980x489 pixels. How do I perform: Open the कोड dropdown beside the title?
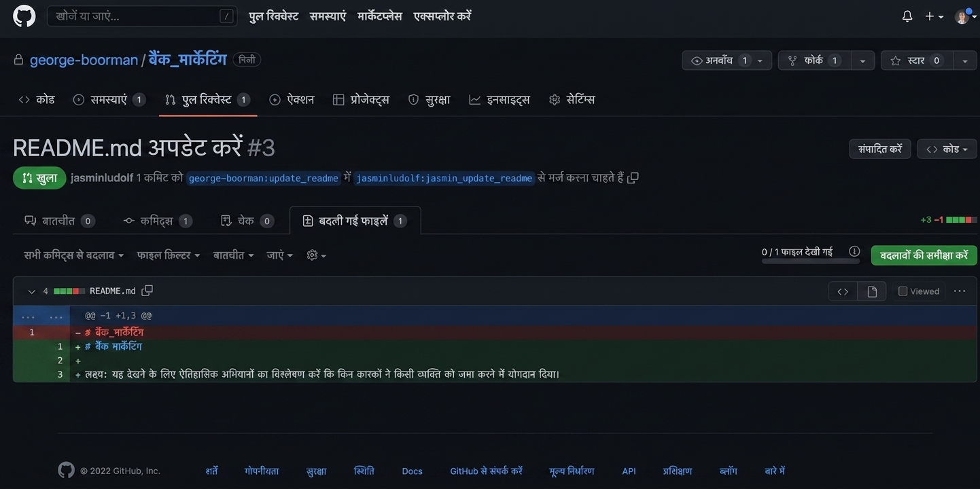pos(947,149)
